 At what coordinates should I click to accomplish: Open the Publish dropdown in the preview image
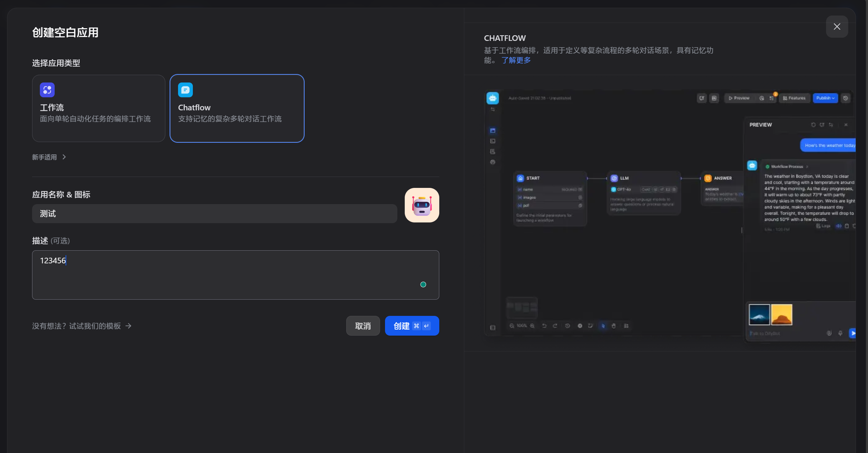click(825, 98)
